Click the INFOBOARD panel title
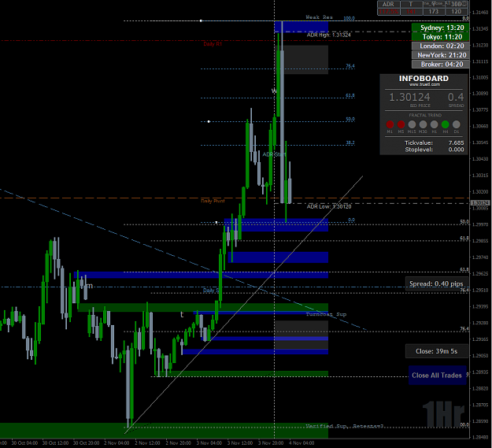The width and height of the screenshot is (492, 448). 424,78
